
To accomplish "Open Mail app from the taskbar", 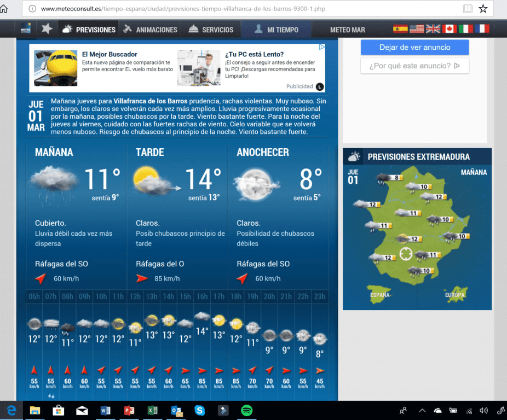I will click(x=82, y=411).
